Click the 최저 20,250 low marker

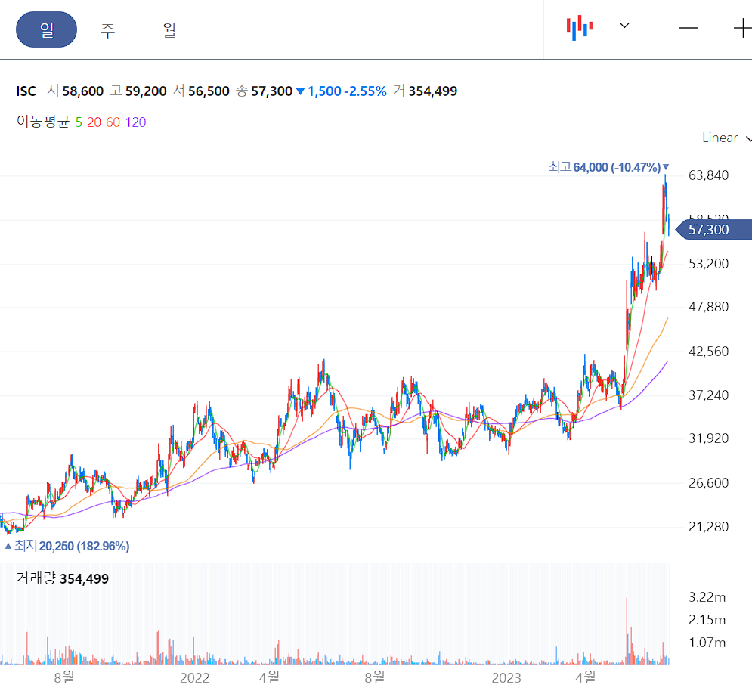[x=68, y=545]
